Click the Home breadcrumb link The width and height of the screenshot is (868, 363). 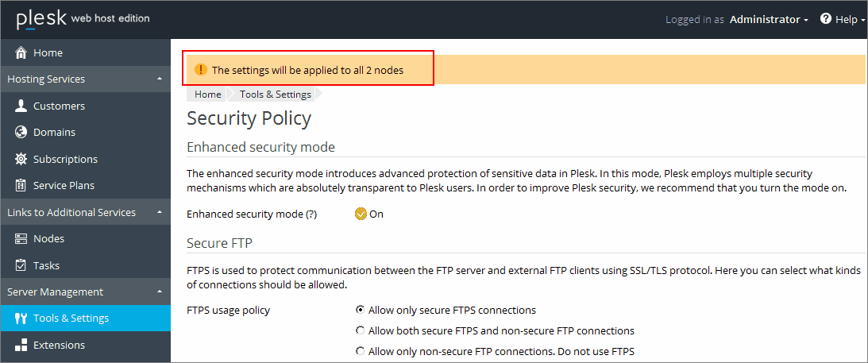208,95
